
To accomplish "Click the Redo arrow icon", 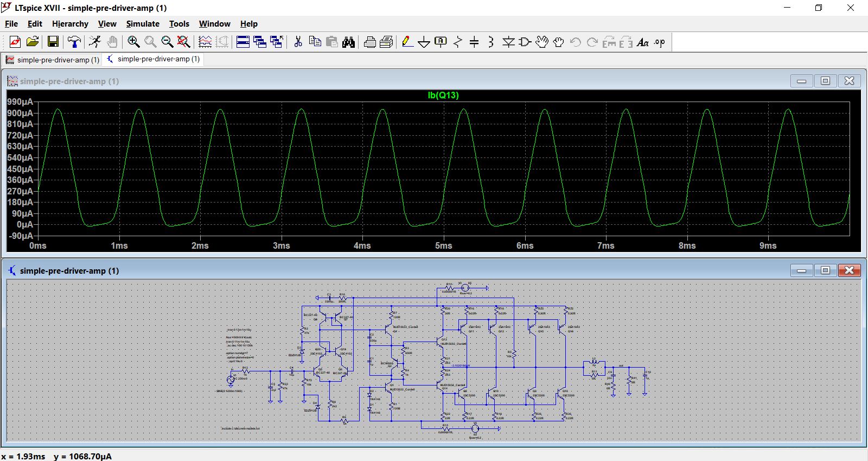I will pyautogui.click(x=592, y=42).
